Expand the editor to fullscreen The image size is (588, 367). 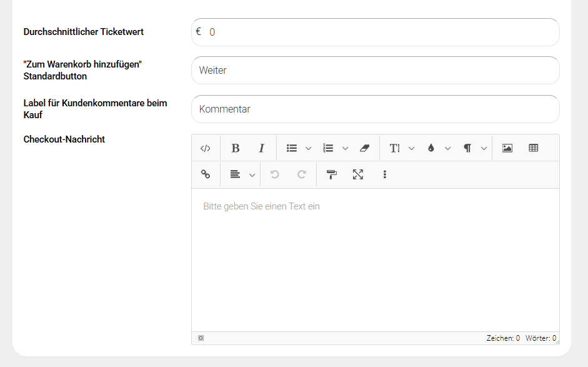pos(358,174)
